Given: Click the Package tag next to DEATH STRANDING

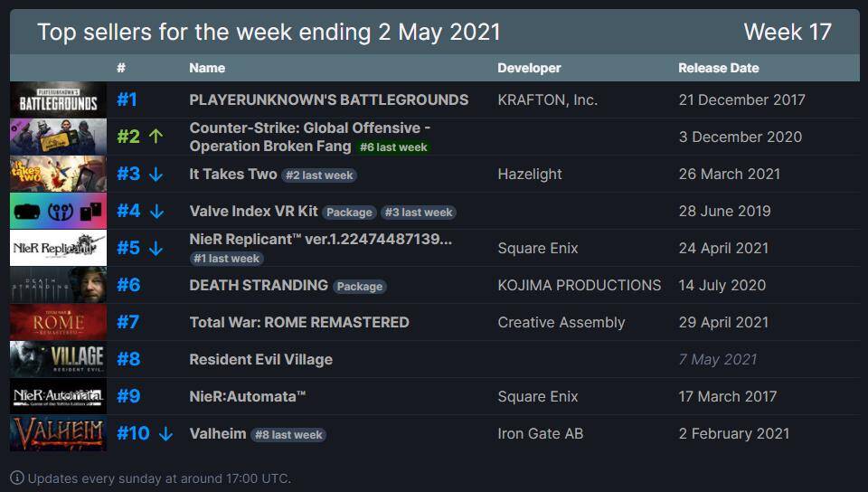Looking at the screenshot, I should tap(360, 286).
